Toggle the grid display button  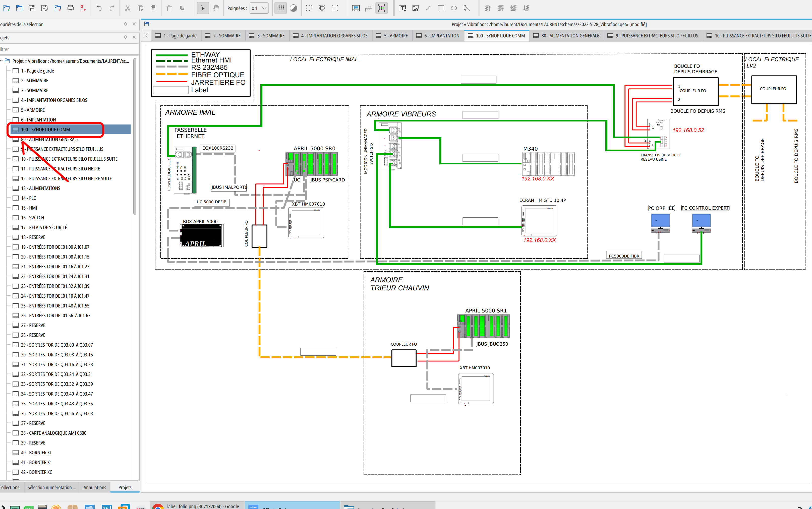tap(280, 8)
